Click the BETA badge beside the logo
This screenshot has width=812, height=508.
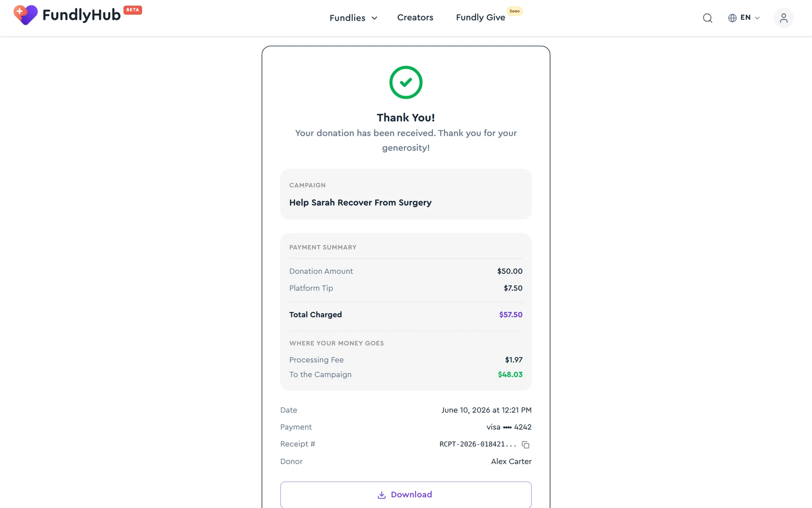pyautogui.click(x=133, y=10)
